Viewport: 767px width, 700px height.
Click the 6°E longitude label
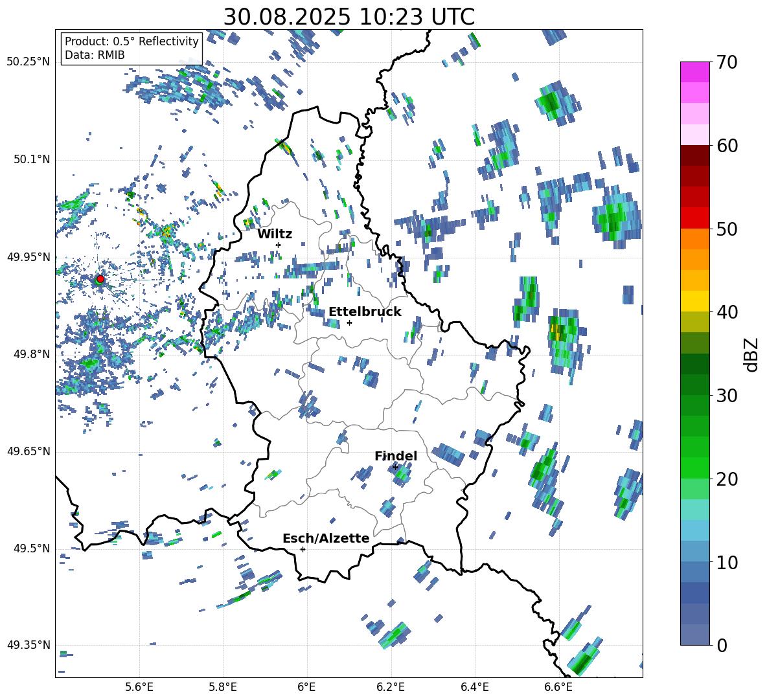tap(306, 687)
